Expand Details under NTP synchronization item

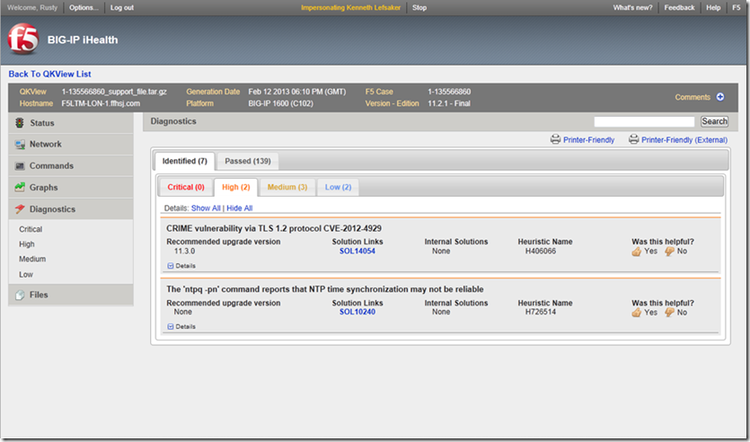[x=181, y=326]
